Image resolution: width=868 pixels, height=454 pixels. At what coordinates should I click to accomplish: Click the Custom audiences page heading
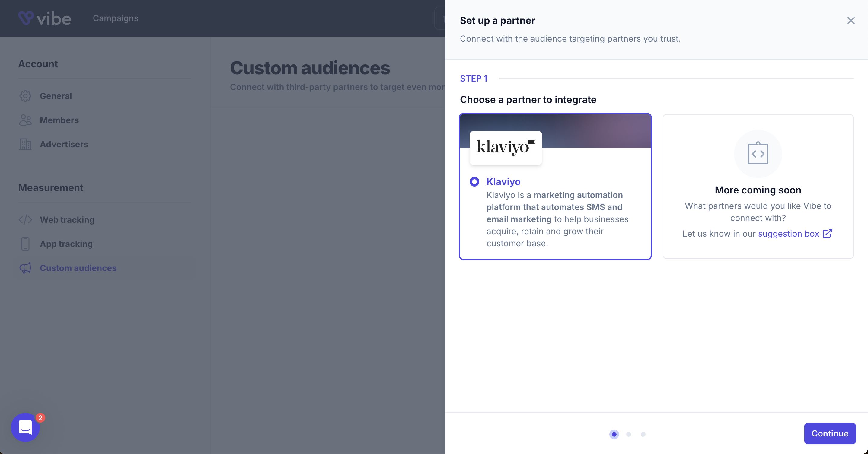click(x=310, y=68)
